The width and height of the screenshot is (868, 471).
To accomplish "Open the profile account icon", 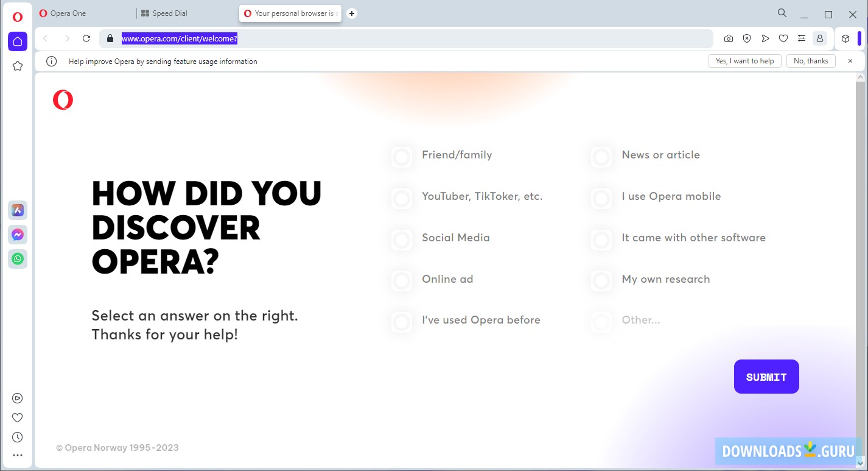I will [820, 38].
